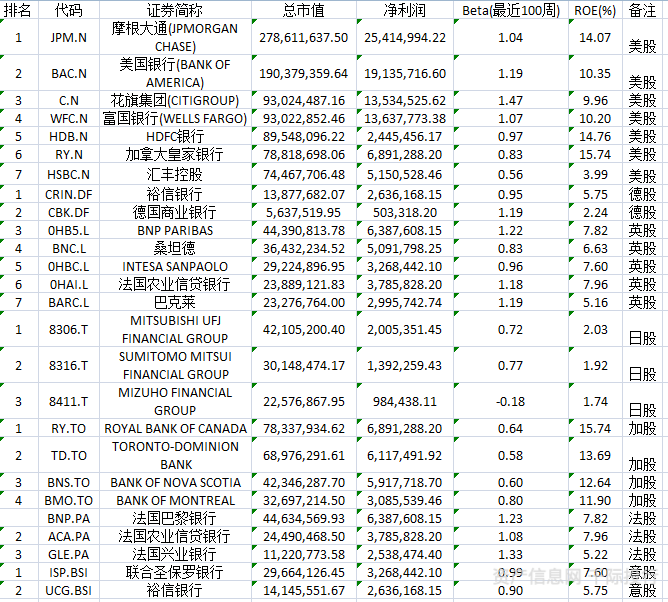Image resolution: width=668 pixels, height=602 pixels.
Task: Click the C.N code cell
Action: (x=68, y=101)
